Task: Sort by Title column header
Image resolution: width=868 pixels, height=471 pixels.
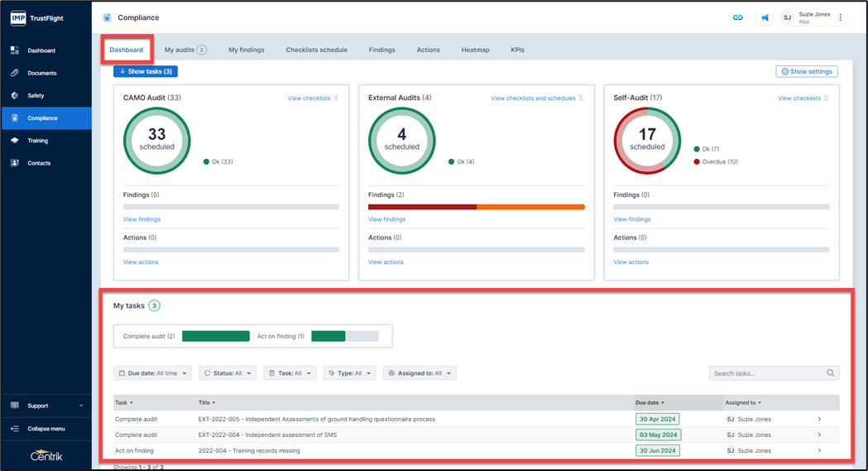Action: point(207,402)
